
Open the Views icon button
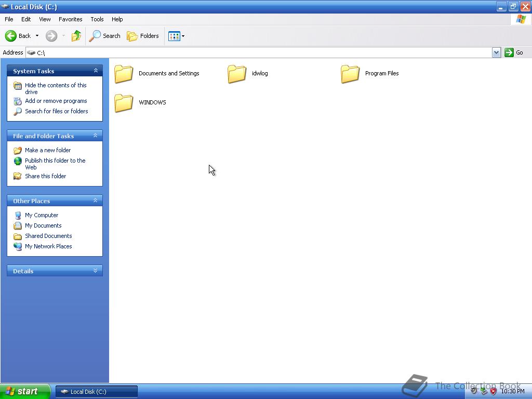pos(174,36)
